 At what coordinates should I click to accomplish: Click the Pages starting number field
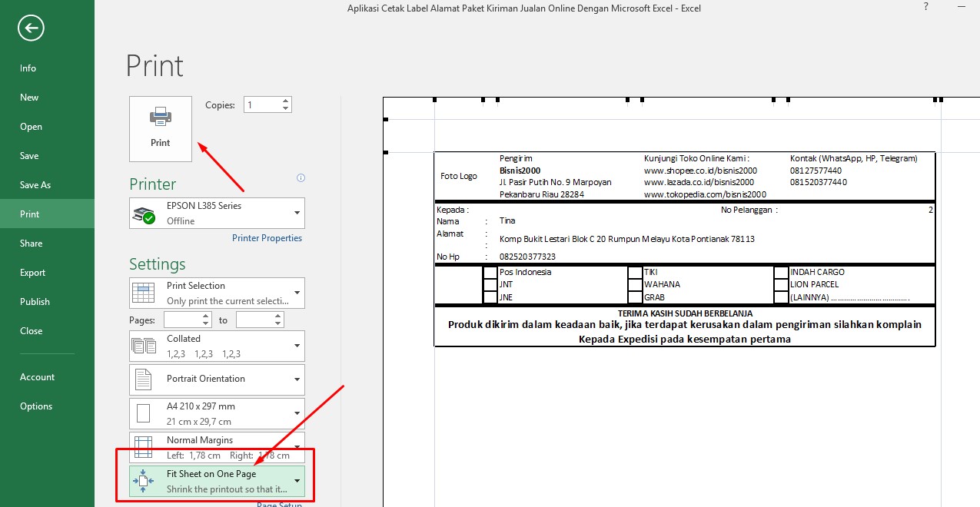[184, 319]
